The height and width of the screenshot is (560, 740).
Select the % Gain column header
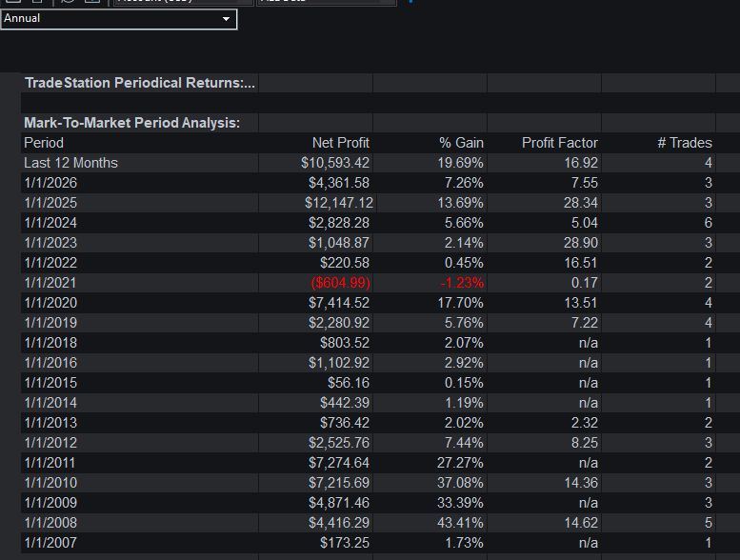coord(461,143)
